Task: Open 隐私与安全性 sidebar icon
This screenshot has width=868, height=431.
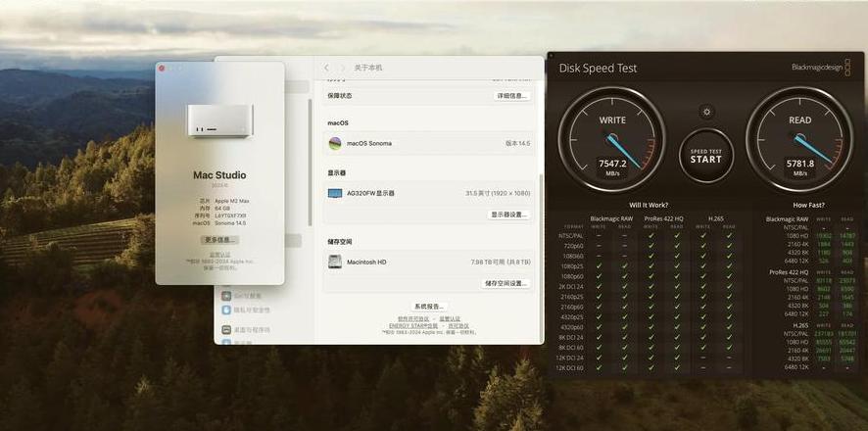Action: pos(226,310)
